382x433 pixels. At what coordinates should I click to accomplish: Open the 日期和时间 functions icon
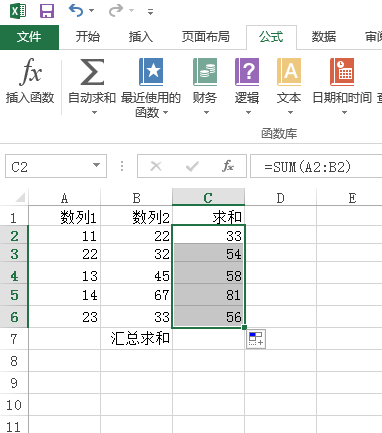pos(342,72)
